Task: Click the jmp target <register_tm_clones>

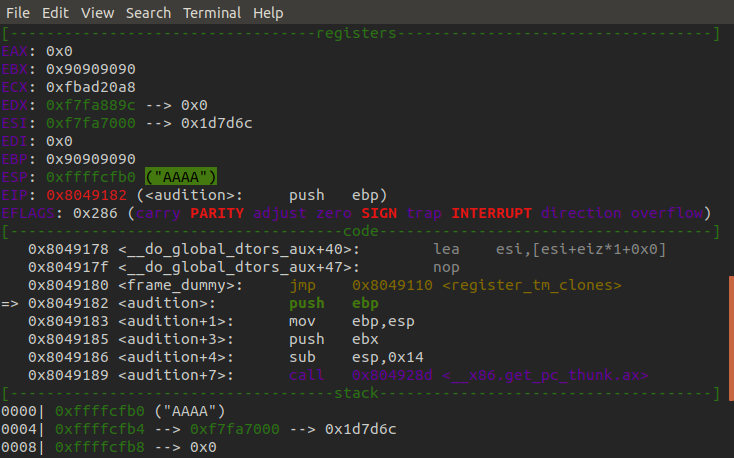Action: pyautogui.click(x=532, y=285)
